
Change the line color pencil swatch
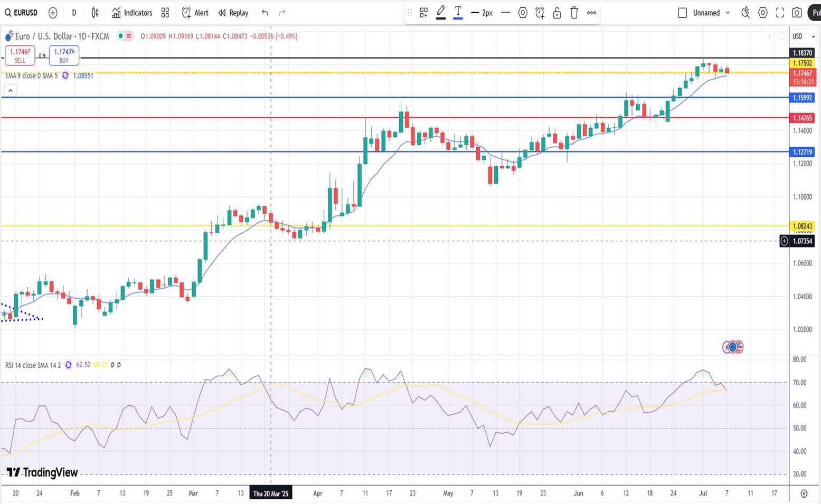tap(441, 13)
